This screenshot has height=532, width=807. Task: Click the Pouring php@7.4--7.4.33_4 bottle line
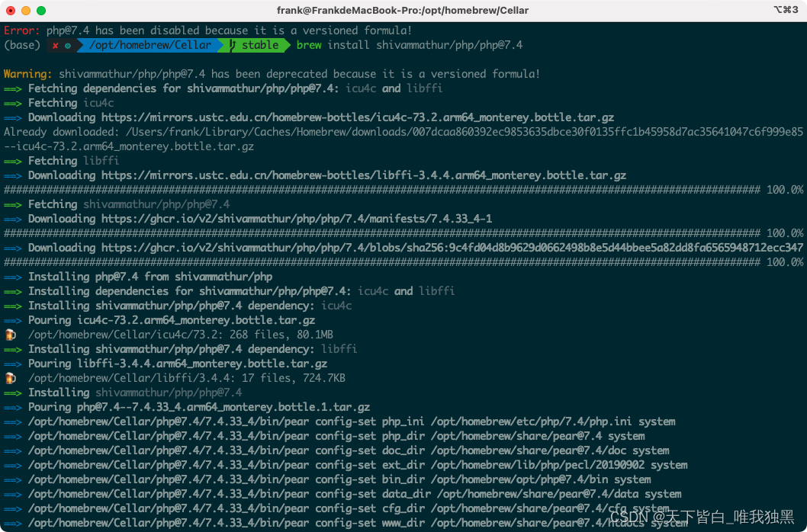(187, 408)
